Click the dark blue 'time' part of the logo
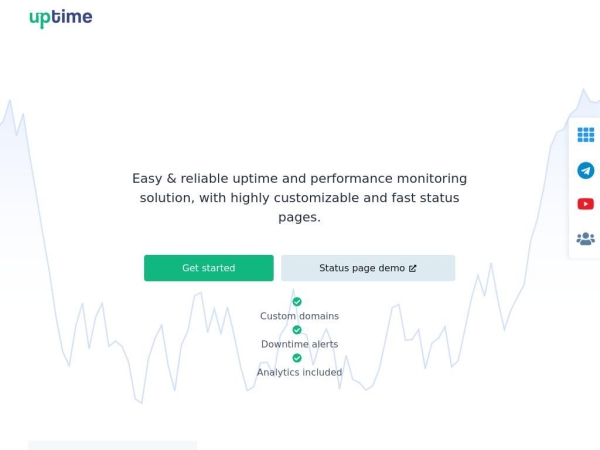600x450 pixels. coord(72,17)
